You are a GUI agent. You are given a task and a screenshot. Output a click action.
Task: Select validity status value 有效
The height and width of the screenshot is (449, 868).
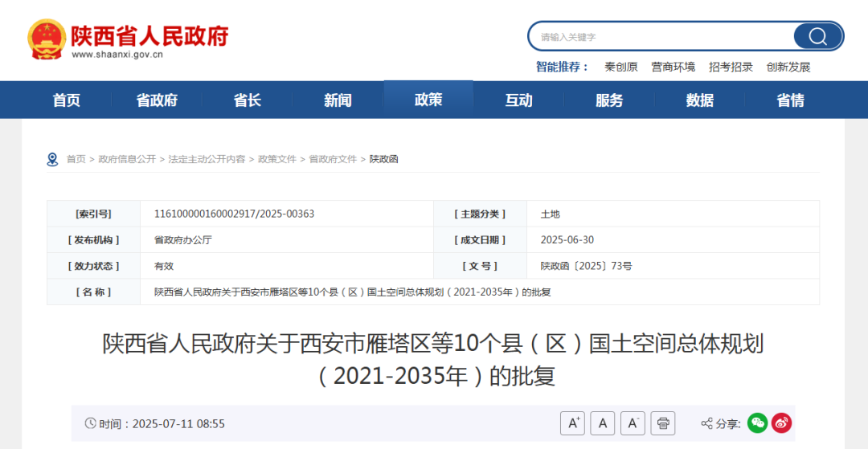(164, 266)
